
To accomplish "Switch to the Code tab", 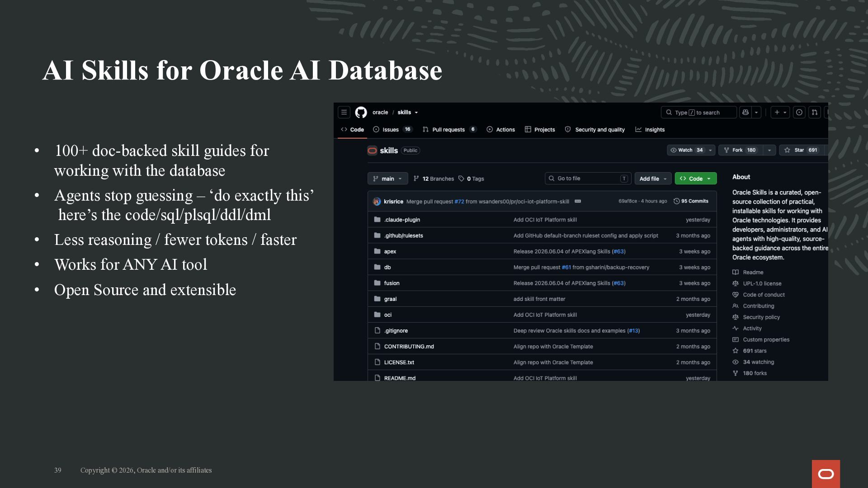I will tap(353, 130).
